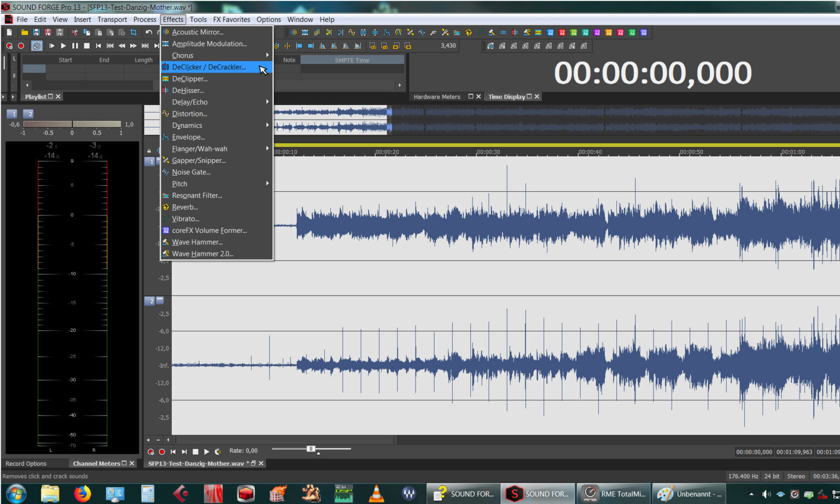This screenshot has width=840, height=504.
Task: Expand the Flanger/Wah-wah submenu
Action: tap(217, 149)
